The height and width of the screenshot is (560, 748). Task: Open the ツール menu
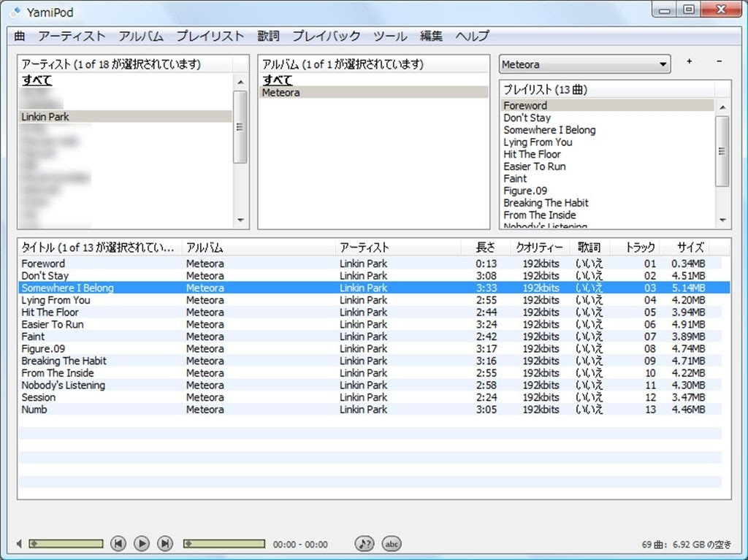390,36
